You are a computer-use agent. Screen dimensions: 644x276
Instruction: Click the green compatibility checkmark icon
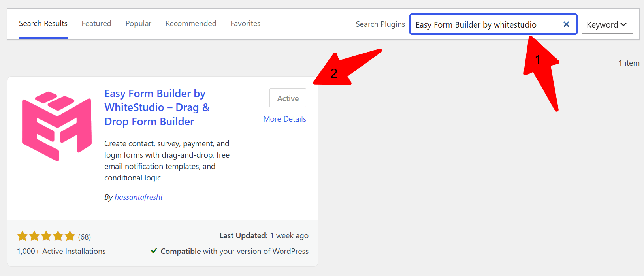tap(154, 251)
